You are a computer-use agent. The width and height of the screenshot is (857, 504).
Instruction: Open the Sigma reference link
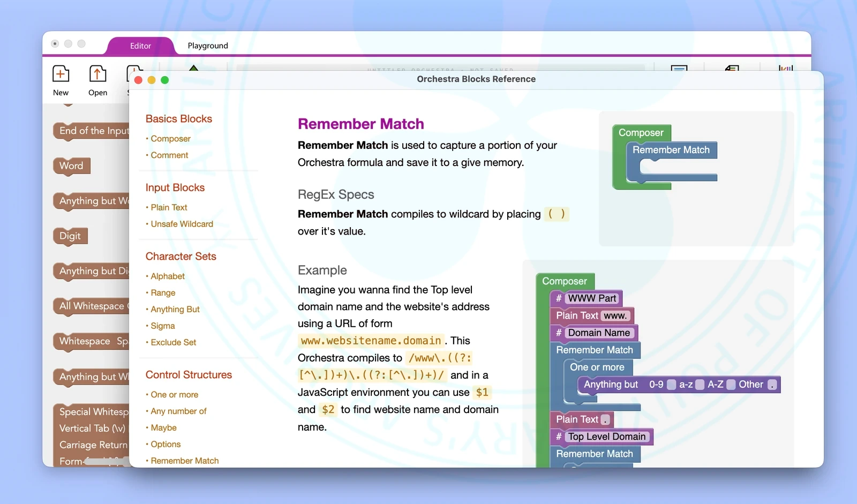tap(163, 326)
